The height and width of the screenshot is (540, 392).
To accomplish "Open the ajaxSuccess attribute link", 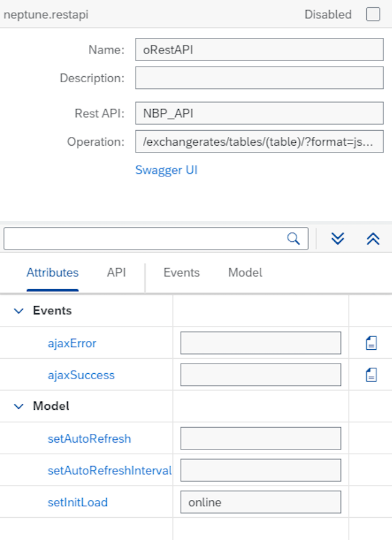I will click(x=81, y=375).
